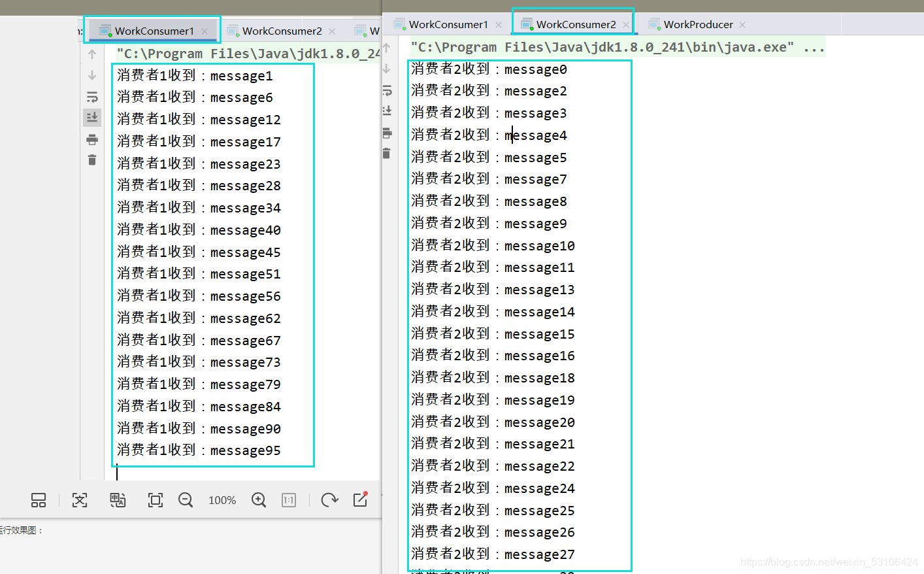
Task: Click line '消费者1收到：message95'
Action: 199,450
